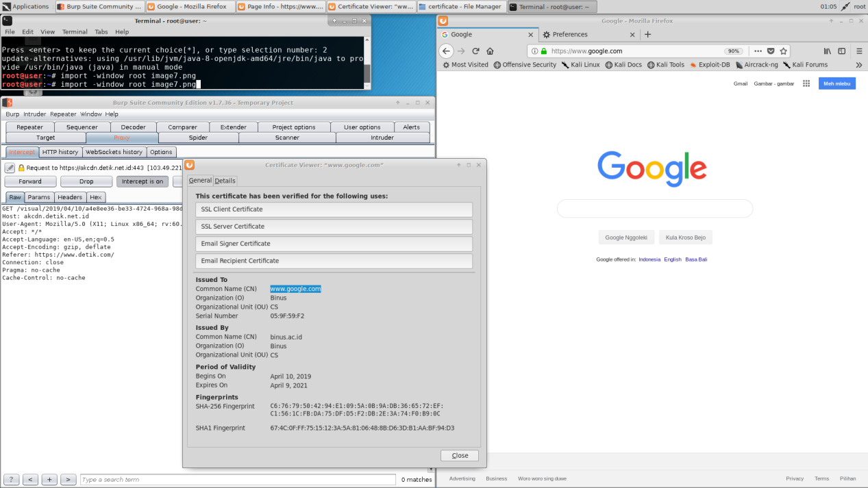
Task: Click the Firefox URL address field
Action: [x=635, y=51]
